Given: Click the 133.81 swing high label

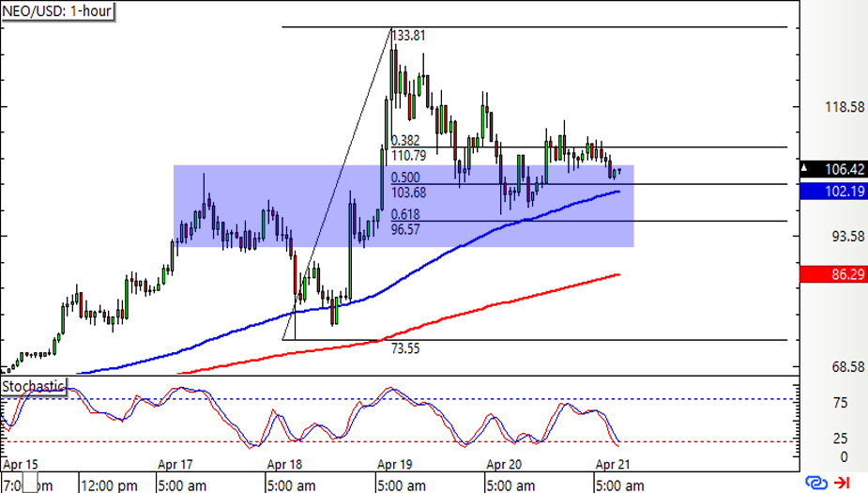Looking at the screenshot, I should pyautogui.click(x=408, y=36).
